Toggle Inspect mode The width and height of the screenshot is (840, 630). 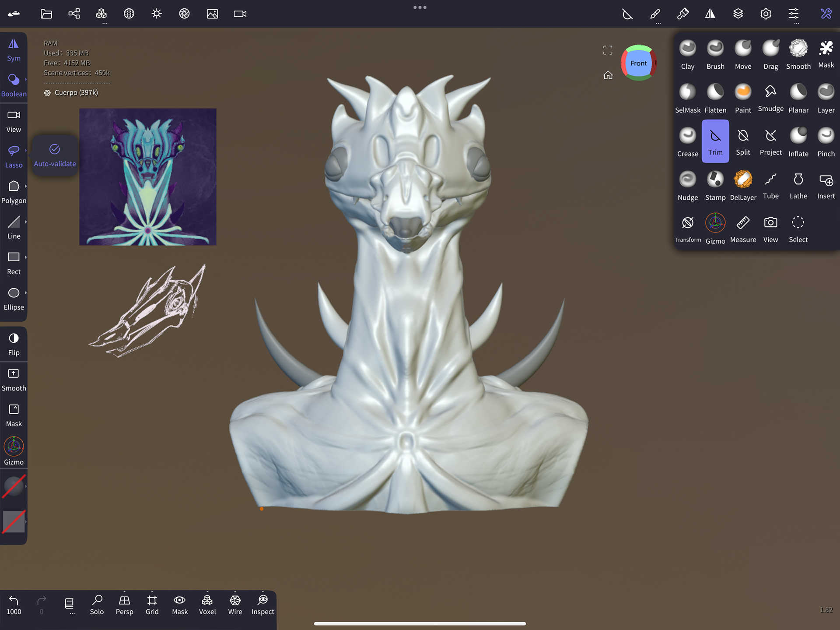pos(262,605)
